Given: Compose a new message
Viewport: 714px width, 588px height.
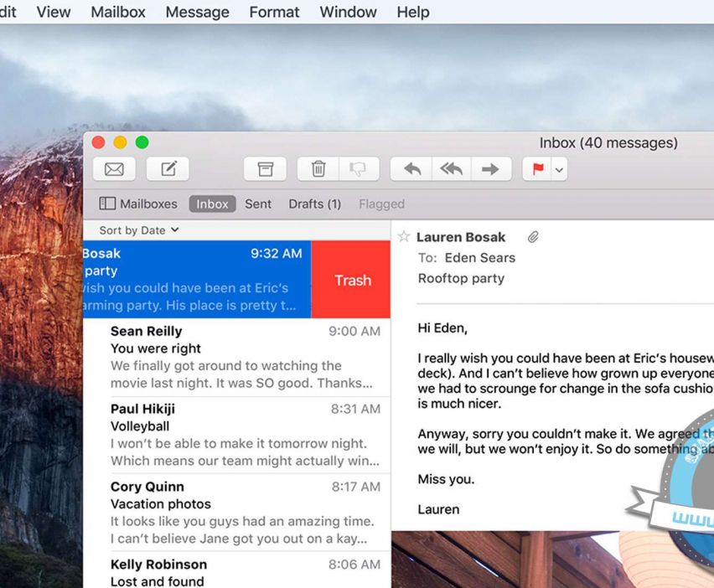Looking at the screenshot, I should coord(168,169).
